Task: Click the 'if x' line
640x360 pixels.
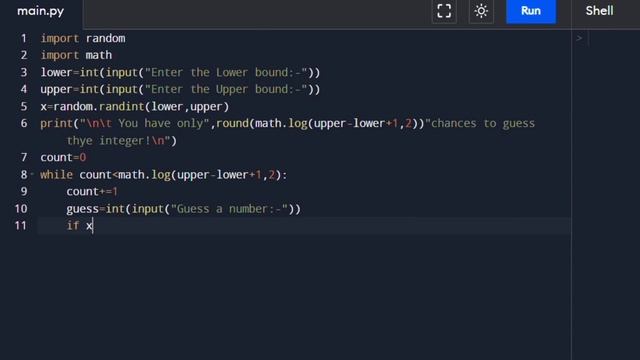Action: [80, 226]
